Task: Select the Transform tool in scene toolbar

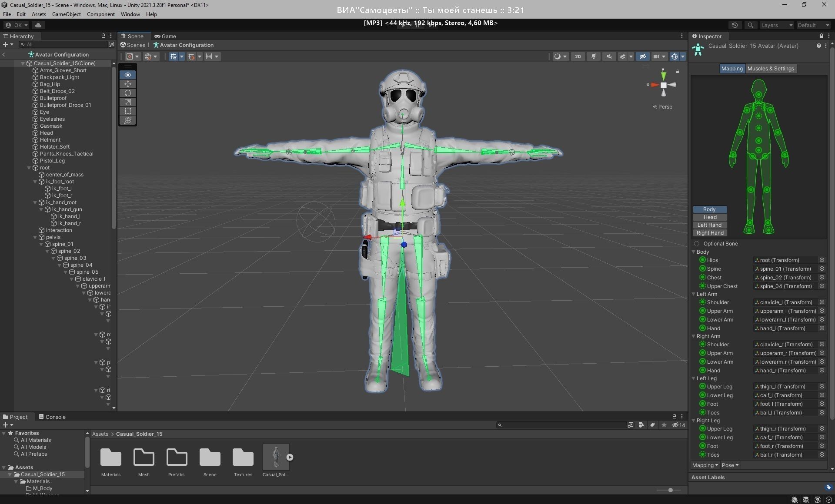Action: (128, 120)
